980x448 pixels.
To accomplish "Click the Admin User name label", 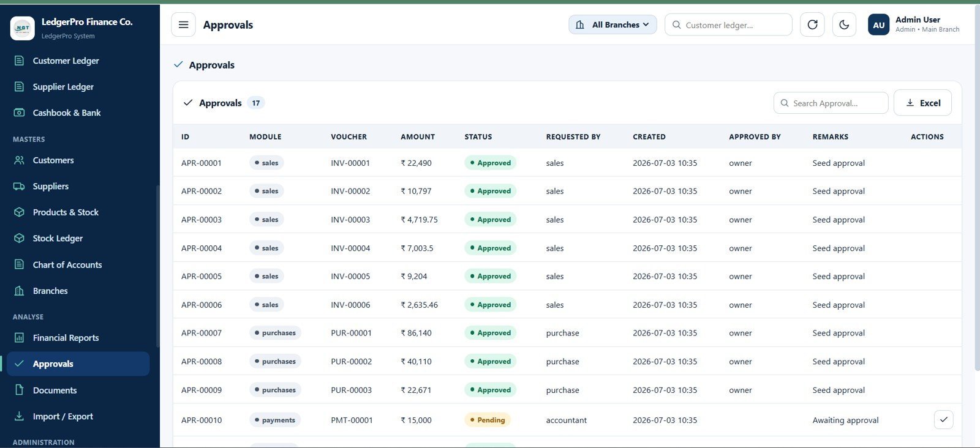I will (x=918, y=20).
